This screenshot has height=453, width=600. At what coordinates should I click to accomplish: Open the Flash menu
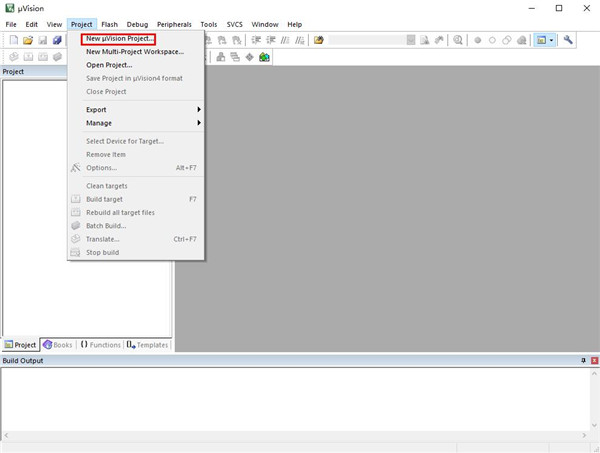[x=109, y=23]
